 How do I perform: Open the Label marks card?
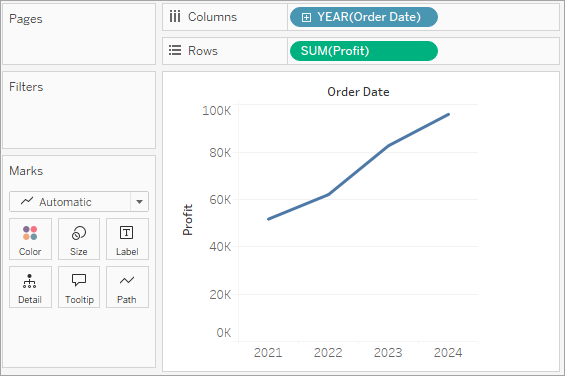(x=127, y=239)
